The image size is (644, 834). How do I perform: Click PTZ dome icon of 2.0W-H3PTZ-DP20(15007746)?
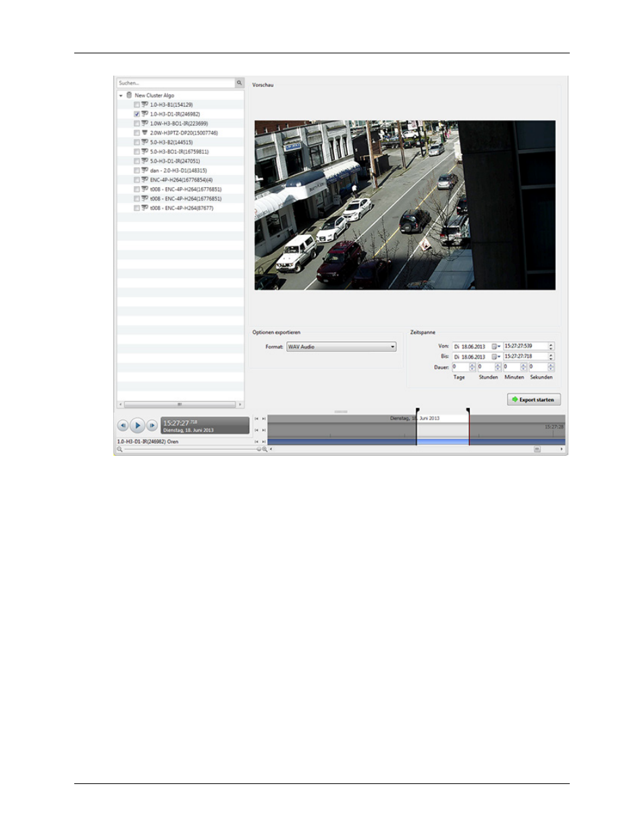pyautogui.click(x=144, y=133)
